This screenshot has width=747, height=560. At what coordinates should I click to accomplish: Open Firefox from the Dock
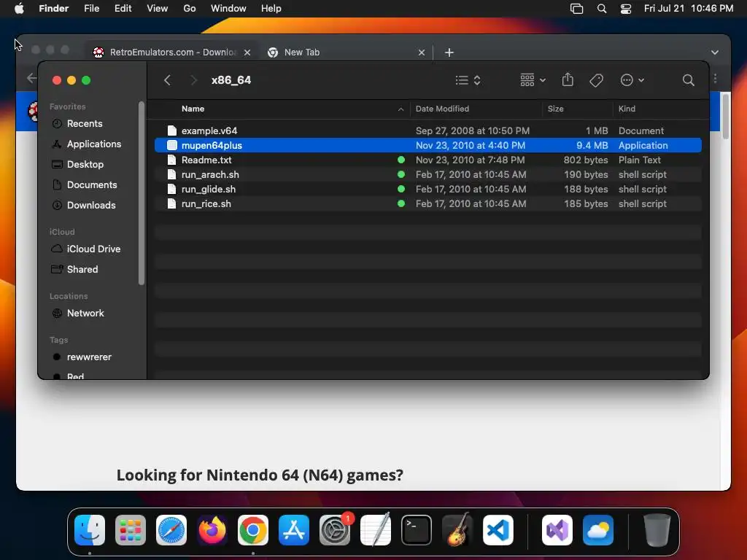(x=212, y=530)
